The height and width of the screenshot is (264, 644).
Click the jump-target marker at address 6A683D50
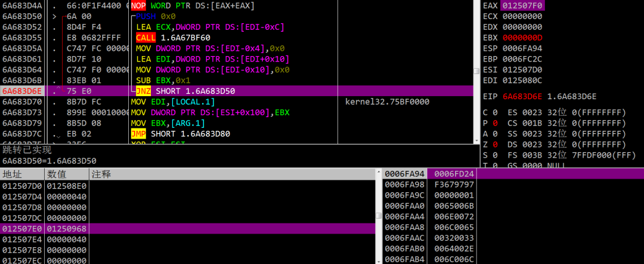55,17
